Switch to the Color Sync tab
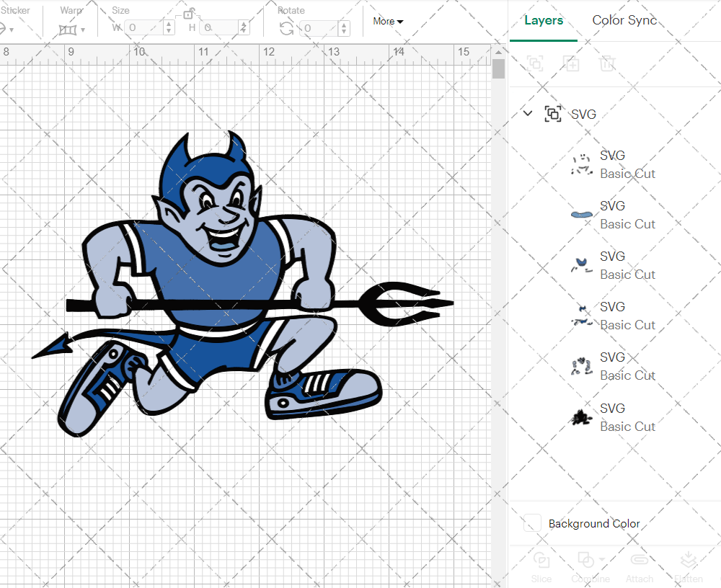The height and width of the screenshot is (588, 721). pyautogui.click(x=624, y=20)
